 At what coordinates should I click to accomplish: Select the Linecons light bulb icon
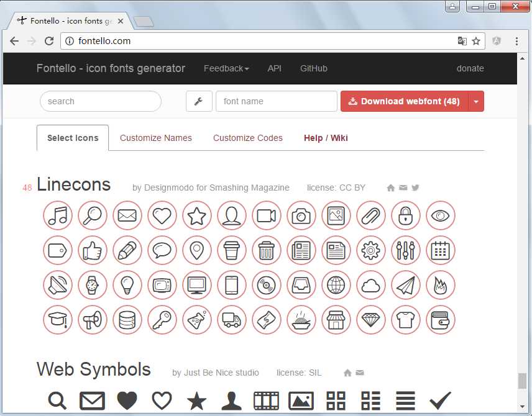click(127, 285)
